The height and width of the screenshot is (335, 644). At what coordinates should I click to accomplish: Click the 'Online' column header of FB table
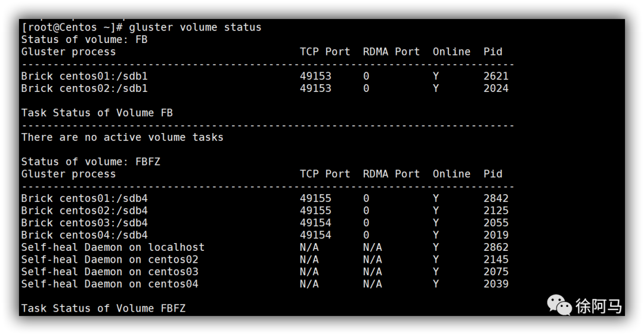(451, 52)
